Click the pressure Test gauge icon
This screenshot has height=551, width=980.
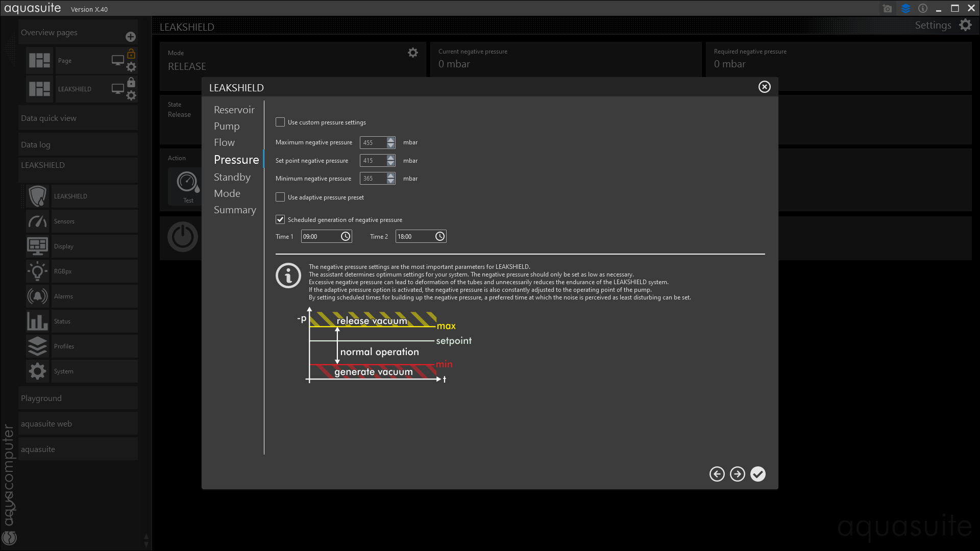point(188,182)
